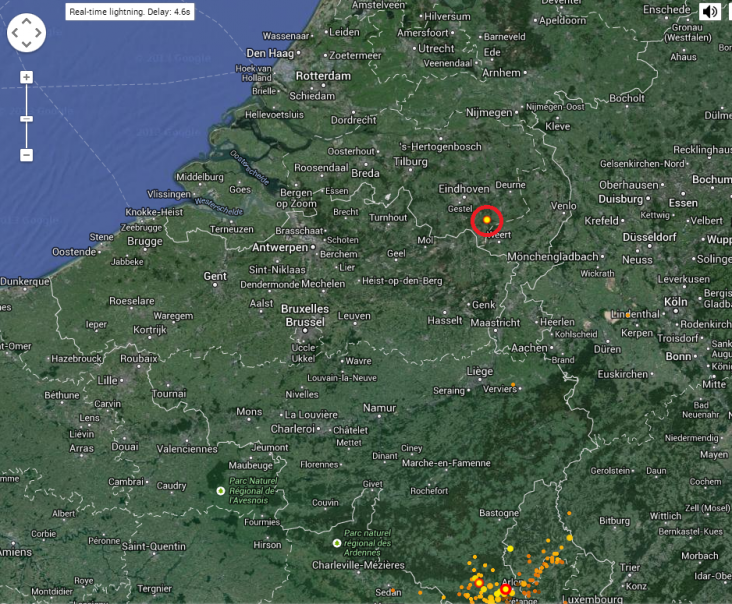The height and width of the screenshot is (604, 732).
Task: Click the zoom in plus button
Action: 26,77
